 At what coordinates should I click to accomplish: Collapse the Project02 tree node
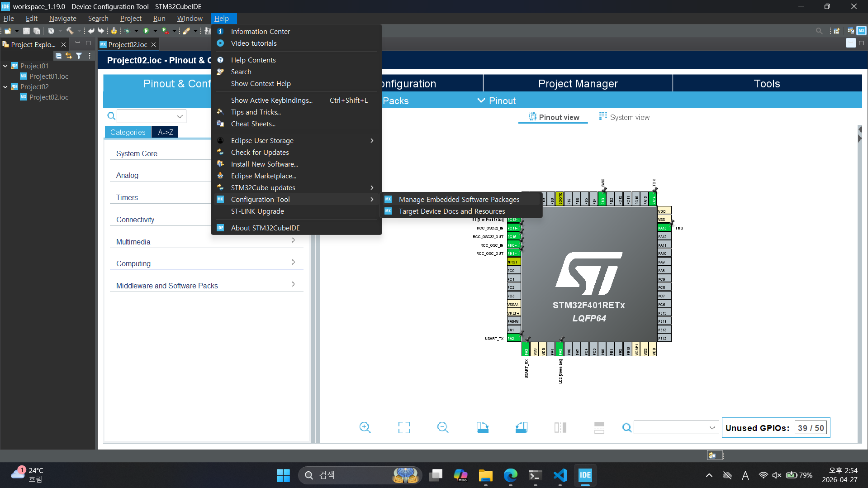click(5, 87)
